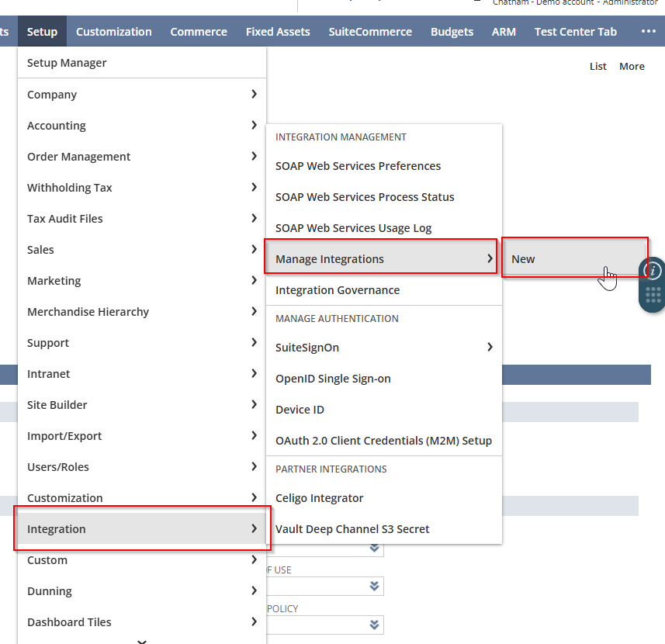Click New under Manage Integrations
The image size is (665, 644).
click(522, 258)
